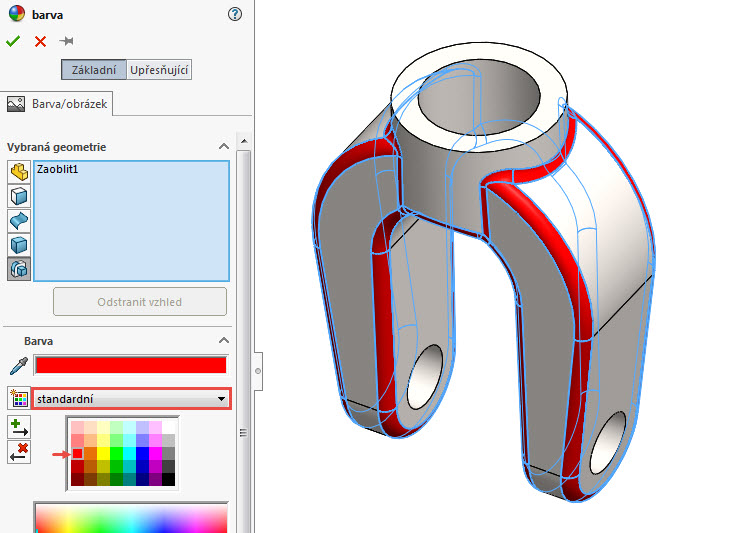Screen dimensions: 750x533
Task: Choose the bright yellow swatch
Action: pyautogui.click(x=103, y=454)
